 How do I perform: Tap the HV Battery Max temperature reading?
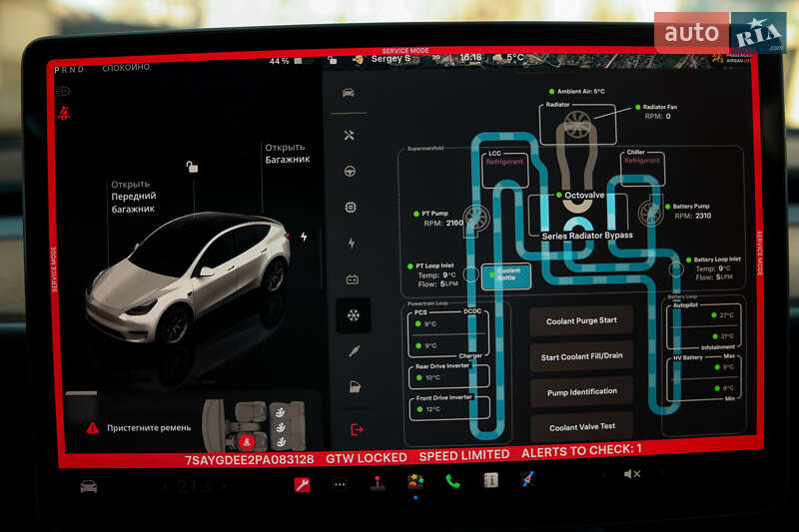coord(725,366)
